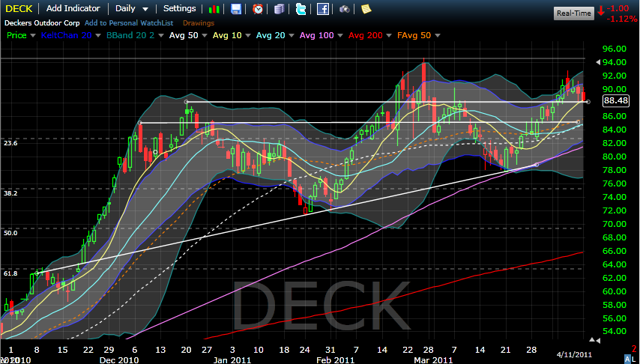
Task: Toggle the A button in bottom-right corner
Action: (x=627, y=359)
